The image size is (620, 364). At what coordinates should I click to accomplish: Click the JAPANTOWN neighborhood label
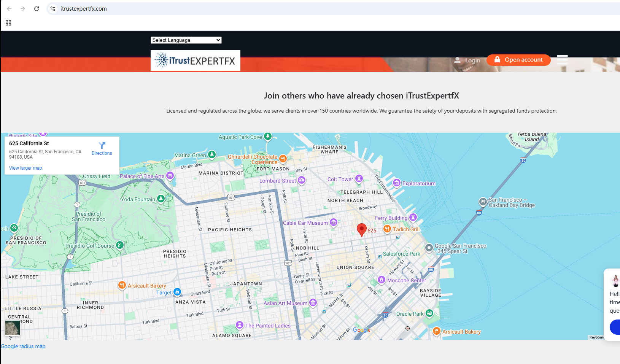pyautogui.click(x=246, y=284)
